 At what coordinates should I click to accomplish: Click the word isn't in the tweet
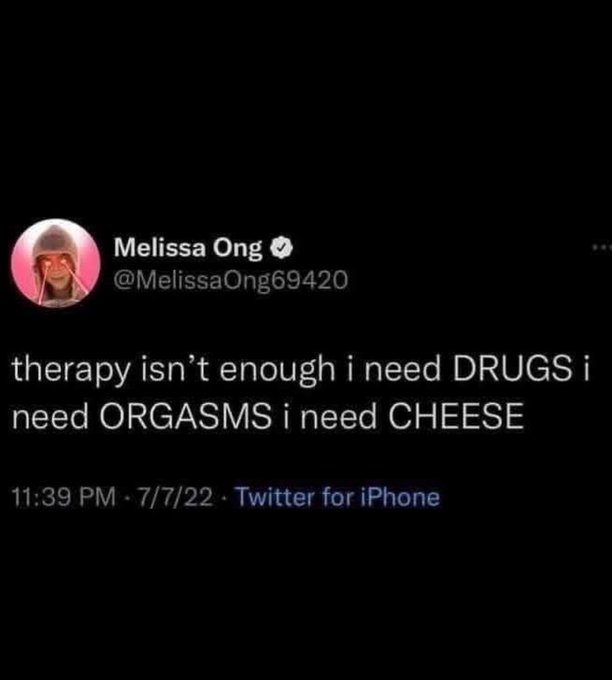click(175, 370)
